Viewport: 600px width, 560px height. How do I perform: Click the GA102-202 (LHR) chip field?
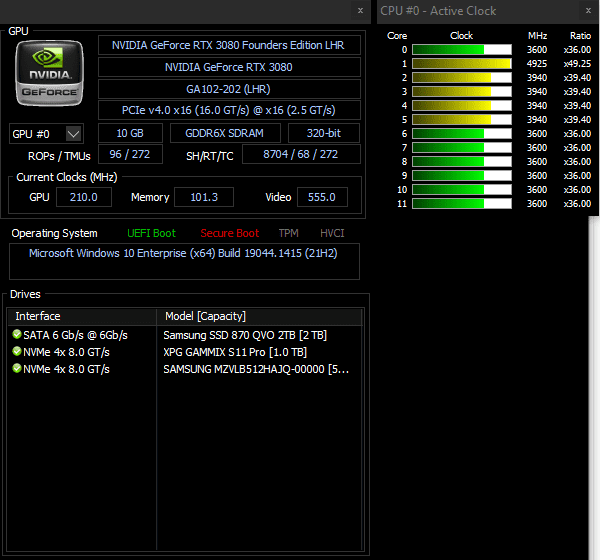coord(229,89)
